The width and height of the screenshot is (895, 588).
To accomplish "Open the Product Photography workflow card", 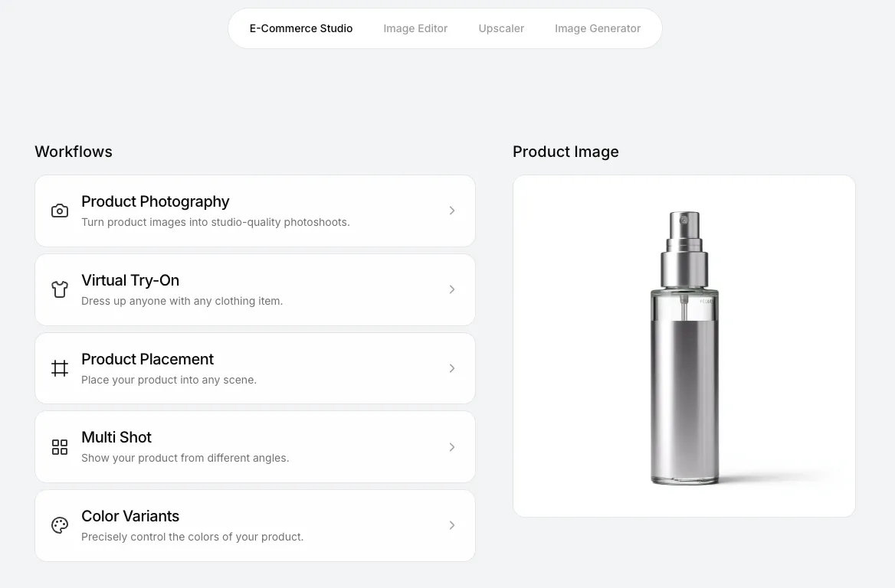I will click(230, 211).
